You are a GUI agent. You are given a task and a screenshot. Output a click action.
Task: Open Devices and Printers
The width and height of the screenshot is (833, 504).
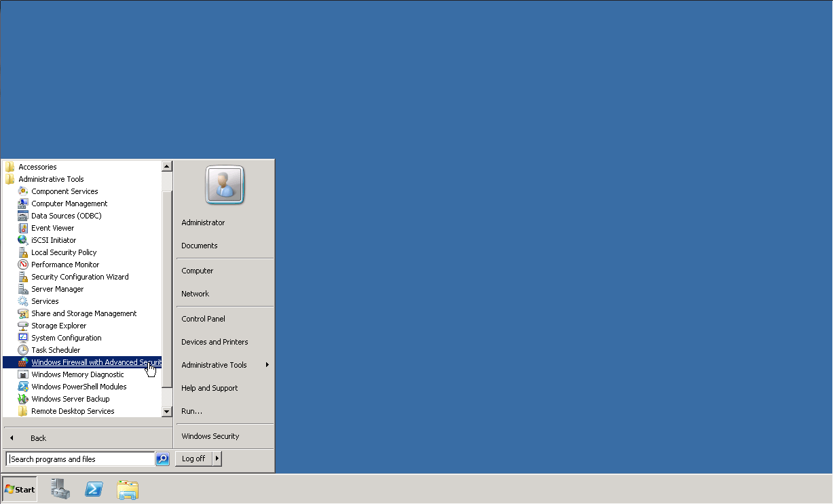click(x=215, y=342)
